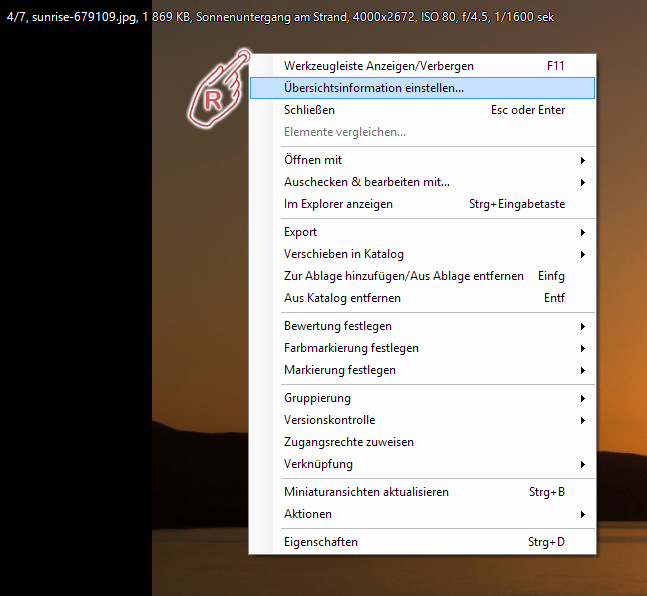Click Miniaturansichten aktualisieren
The image size is (647, 596).
(422, 492)
